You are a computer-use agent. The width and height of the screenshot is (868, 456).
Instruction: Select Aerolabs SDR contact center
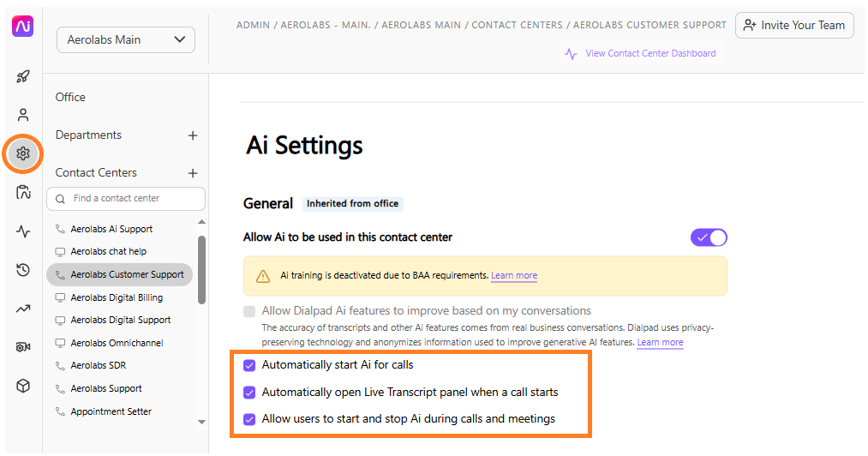click(98, 366)
